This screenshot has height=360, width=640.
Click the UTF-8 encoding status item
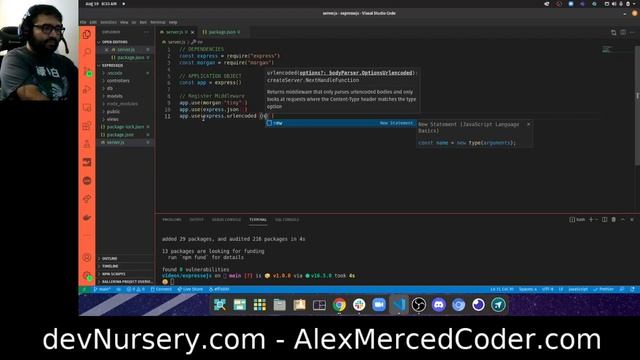[547, 289]
